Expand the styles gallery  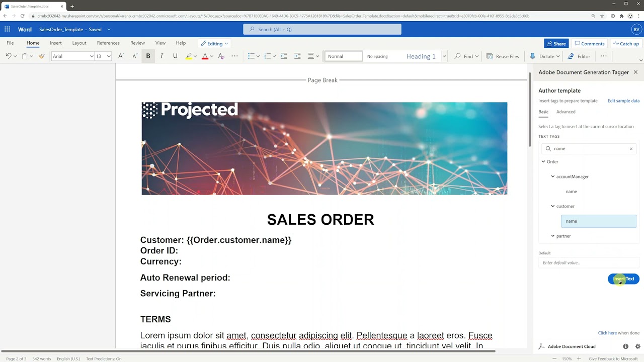point(444,56)
